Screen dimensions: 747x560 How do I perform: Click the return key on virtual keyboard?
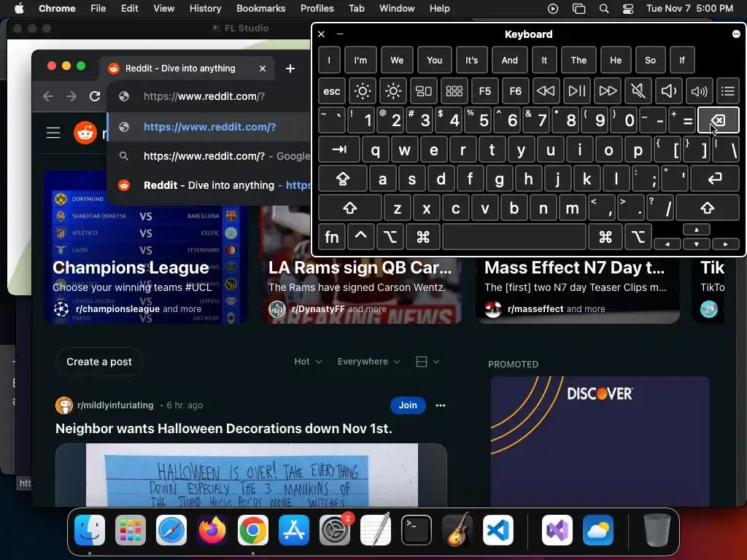point(715,179)
